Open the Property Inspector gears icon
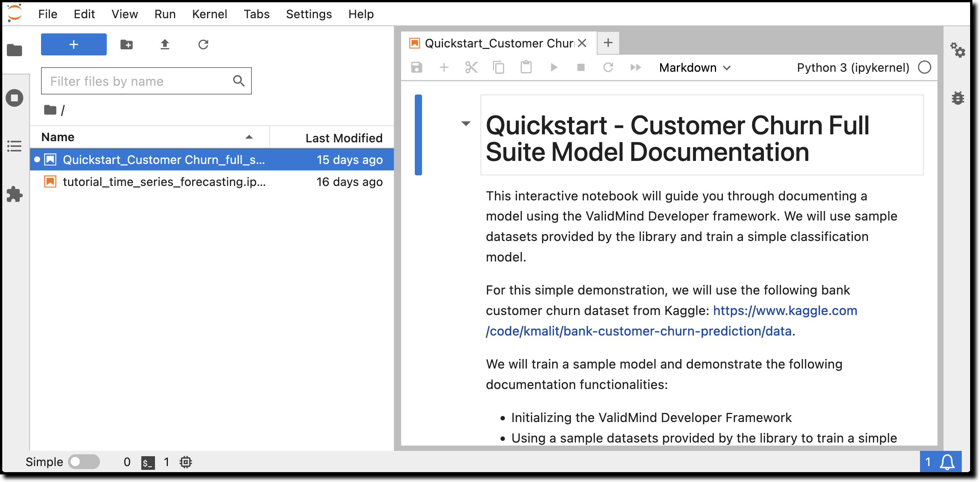 tap(958, 50)
